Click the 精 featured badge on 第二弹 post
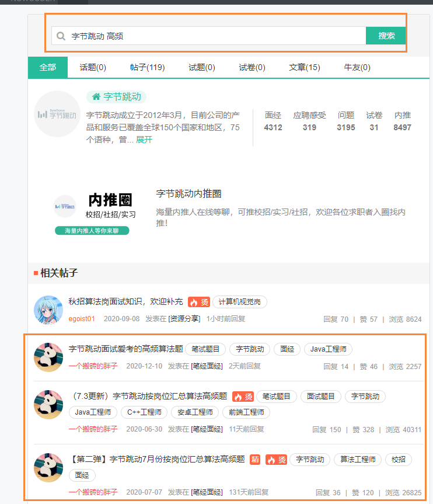This screenshot has width=433, height=504. click(x=255, y=460)
